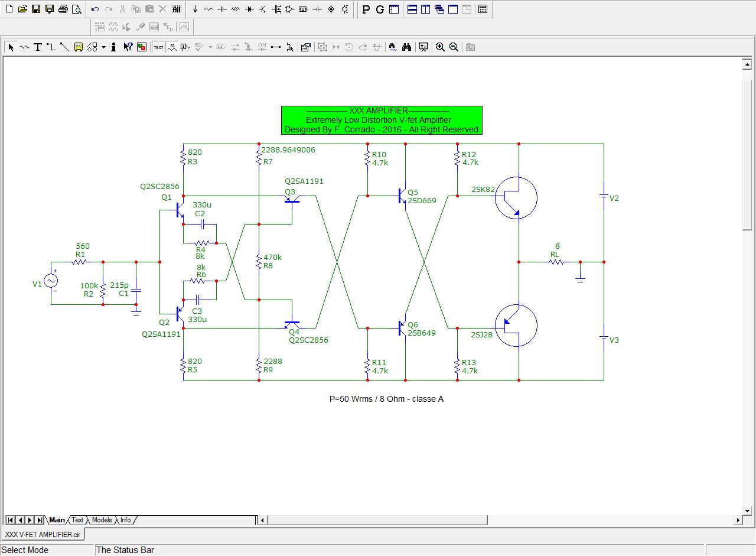The image size is (756, 556).
Task: Select the P=50 Wrms / 8 Ohm caption
Action: coord(386,399)
